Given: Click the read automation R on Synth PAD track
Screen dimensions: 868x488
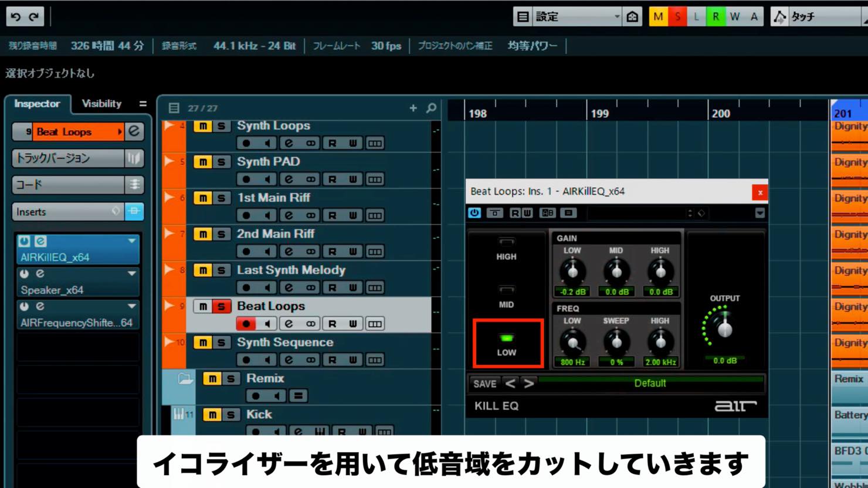Looking at the screenshot, I should pyautogui.click(x=332, y=179).
